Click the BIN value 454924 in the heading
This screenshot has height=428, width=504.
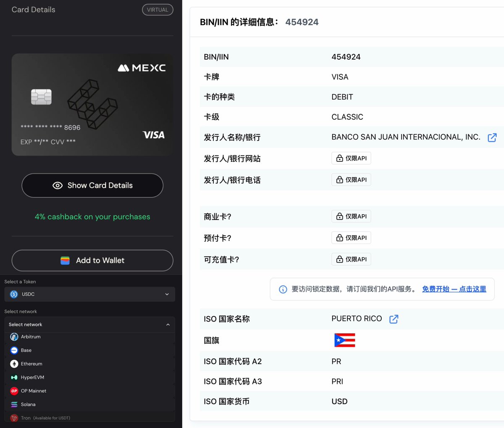click(x=302, y=22)
